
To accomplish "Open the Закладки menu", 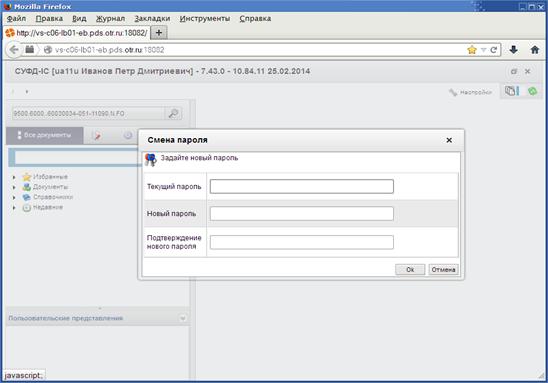I will (x=152, y=19).
